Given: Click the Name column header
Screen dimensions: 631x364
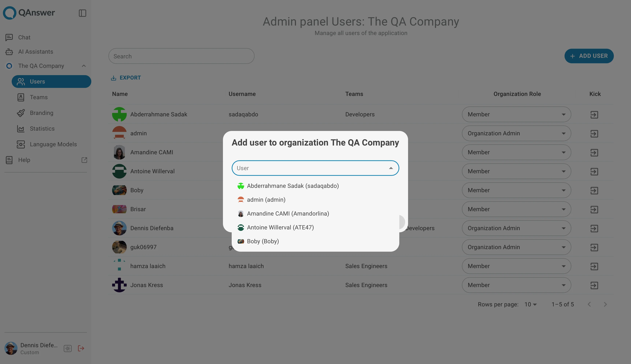Looking at the screenshot, I should click(x=120, y=94).
